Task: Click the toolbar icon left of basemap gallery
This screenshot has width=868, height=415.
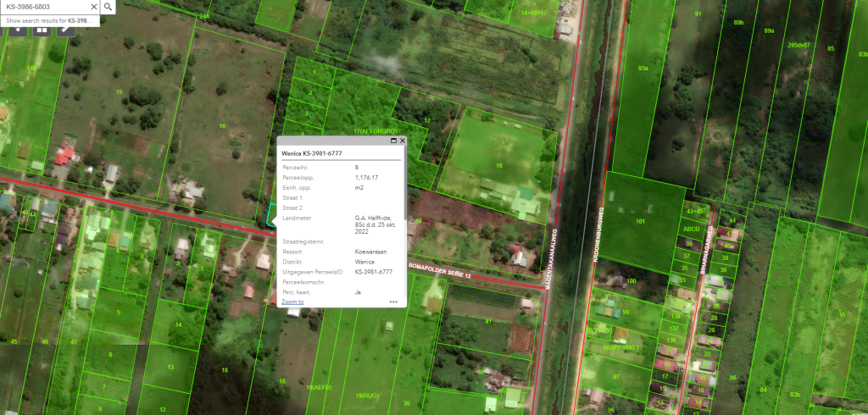Action: 16,30
